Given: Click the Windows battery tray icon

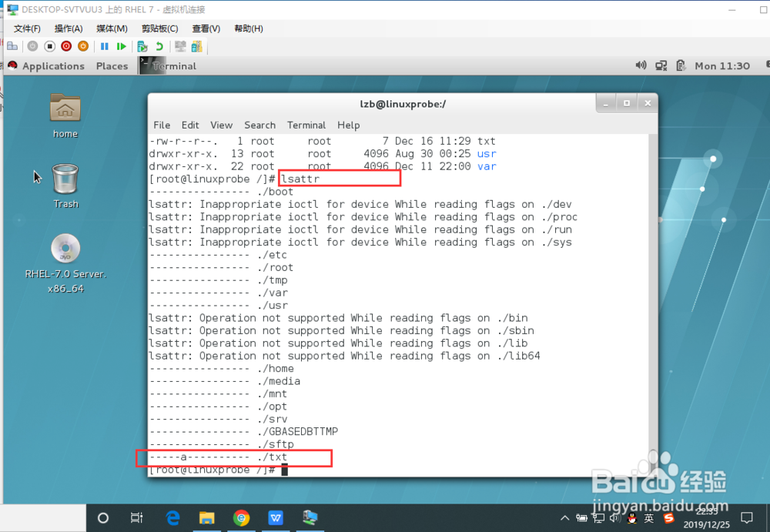Looking at the screenshot, I should click(581, 517).
